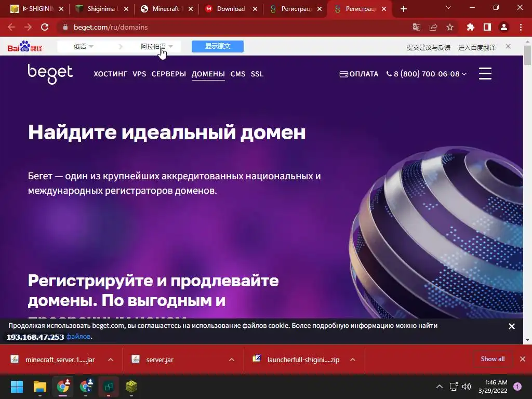The image size is (532, 399).
Task: Expand the phone number dropdown chevron
Action: click(x=464, y=74)
